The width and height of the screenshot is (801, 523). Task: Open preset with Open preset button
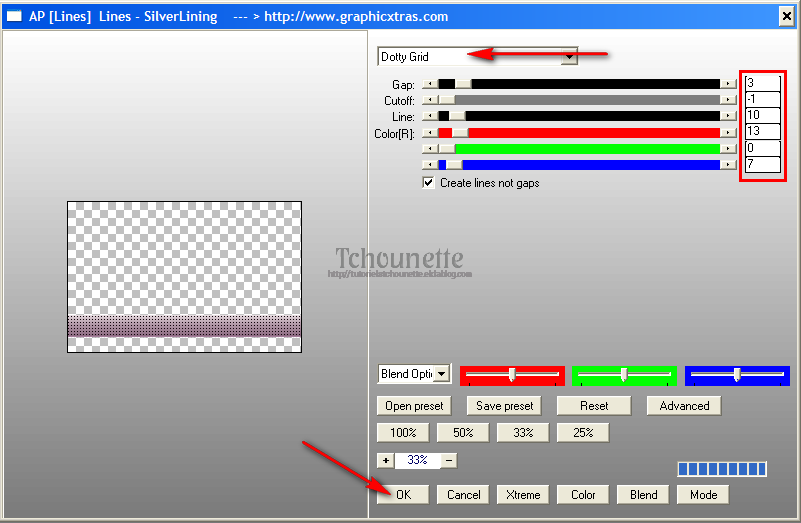(x=414, y=406)
